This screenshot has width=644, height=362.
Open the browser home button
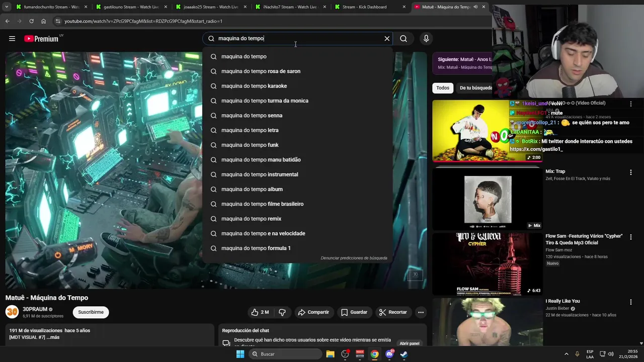(x=43, y=21)
